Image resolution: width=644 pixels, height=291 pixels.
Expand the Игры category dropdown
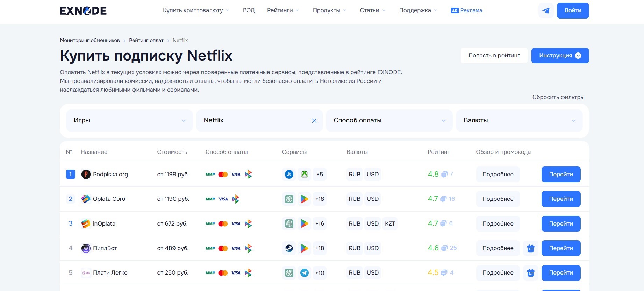click(x=129, y=121)
